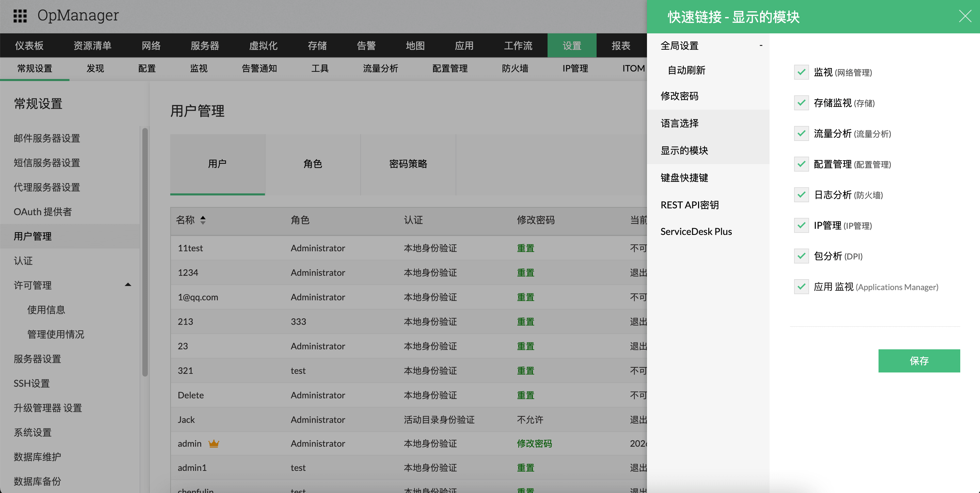Screen dimensions: 980x493
Task: Open 语言选择 in the quick links menu
Action: coord(679,123)
